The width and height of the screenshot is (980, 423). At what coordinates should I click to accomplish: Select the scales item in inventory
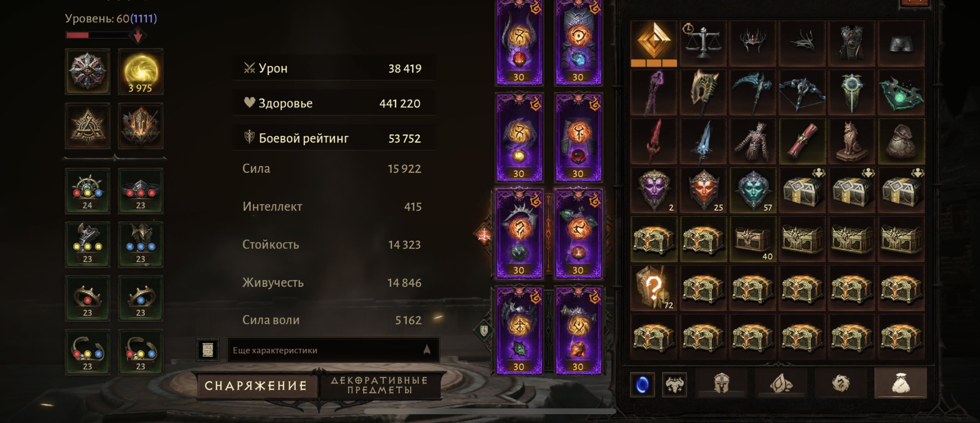703,43
